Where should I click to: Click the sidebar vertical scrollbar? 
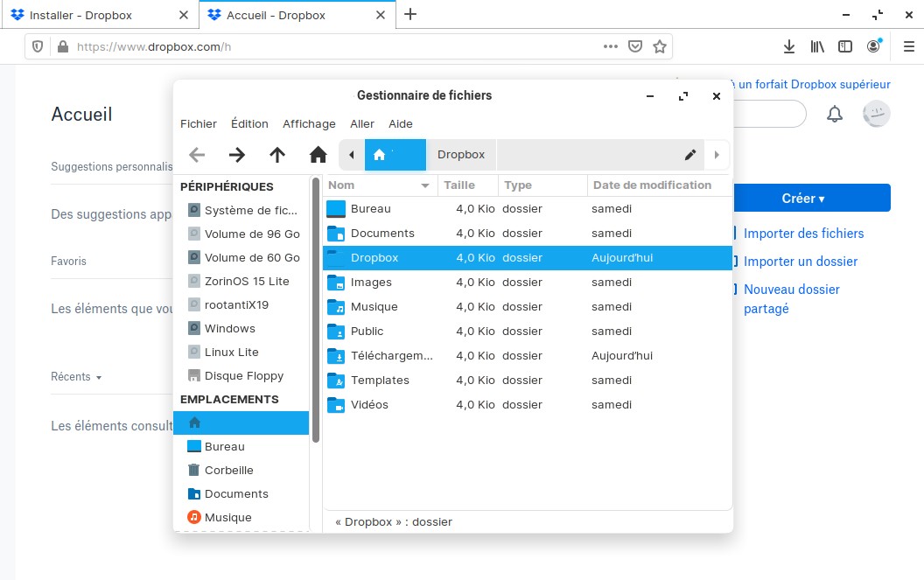point(316,311)
